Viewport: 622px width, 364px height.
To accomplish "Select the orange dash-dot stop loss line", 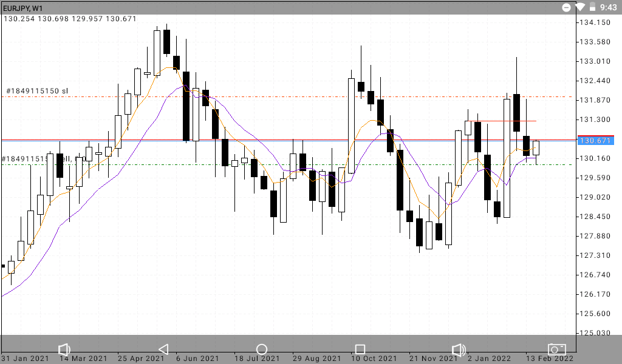I will pos(287,96).
